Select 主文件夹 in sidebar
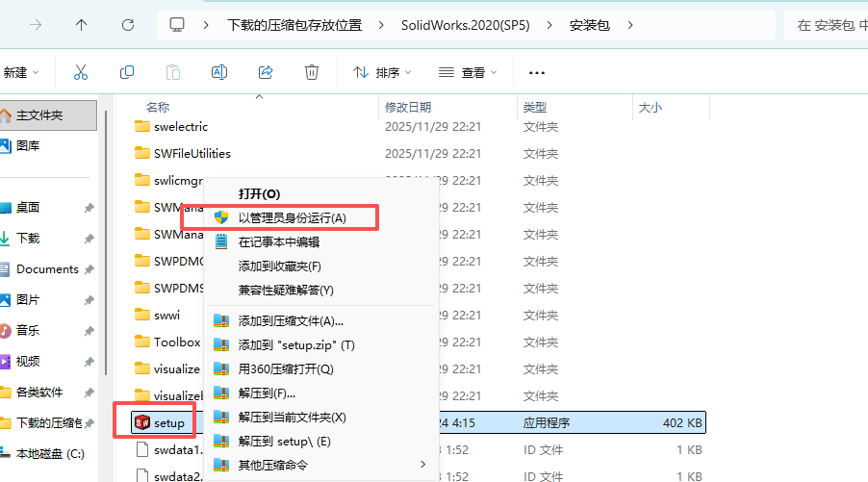The image size is (868, 482). pos(48,115)
